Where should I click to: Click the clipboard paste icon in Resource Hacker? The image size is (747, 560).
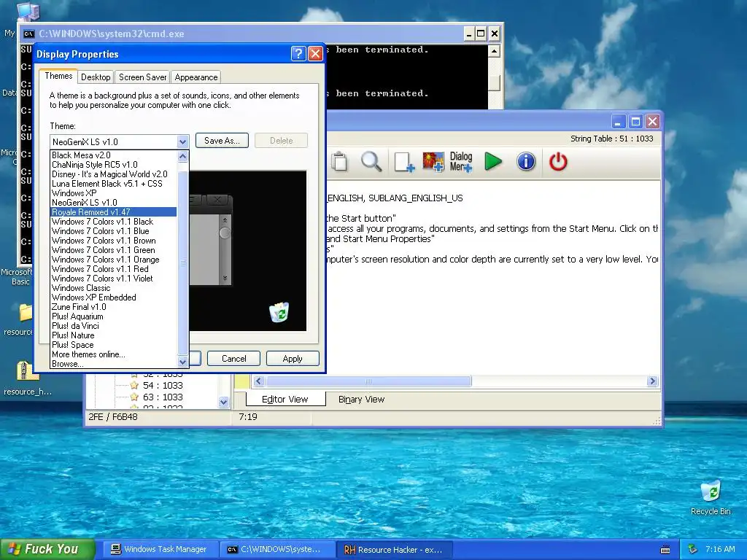340,161
